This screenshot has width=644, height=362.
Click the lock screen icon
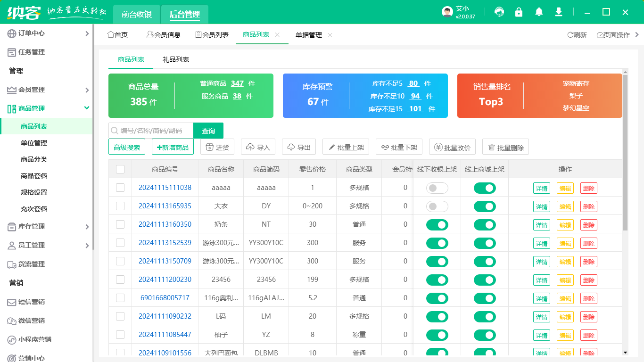click(x=519, y=12)
